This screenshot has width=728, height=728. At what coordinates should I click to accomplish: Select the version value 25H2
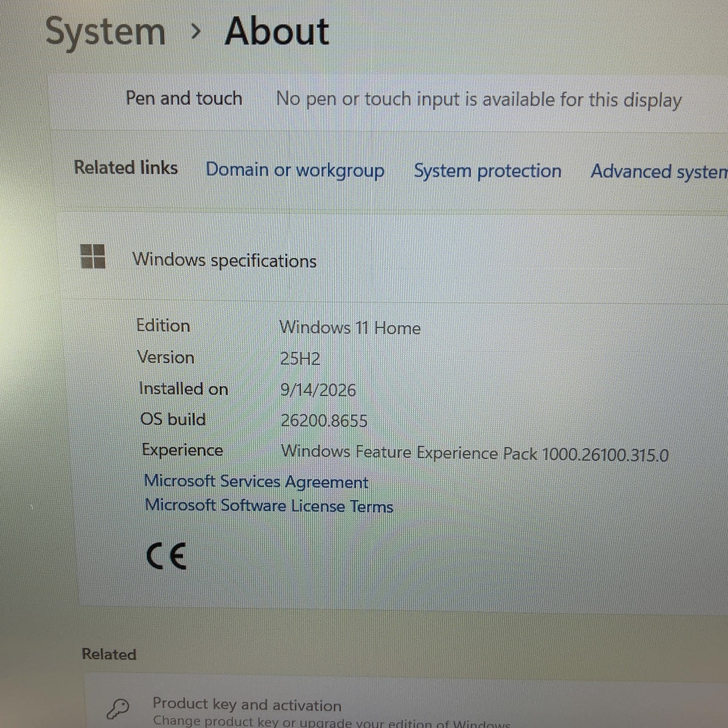click(x=300, y=359)
